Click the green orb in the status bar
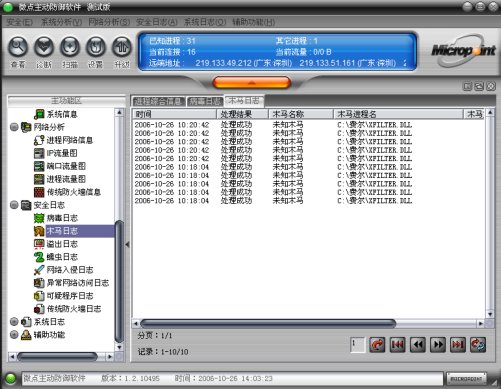The width and height of the screenshot is (501, 389). pyautogui.click(x=10, y=379)
